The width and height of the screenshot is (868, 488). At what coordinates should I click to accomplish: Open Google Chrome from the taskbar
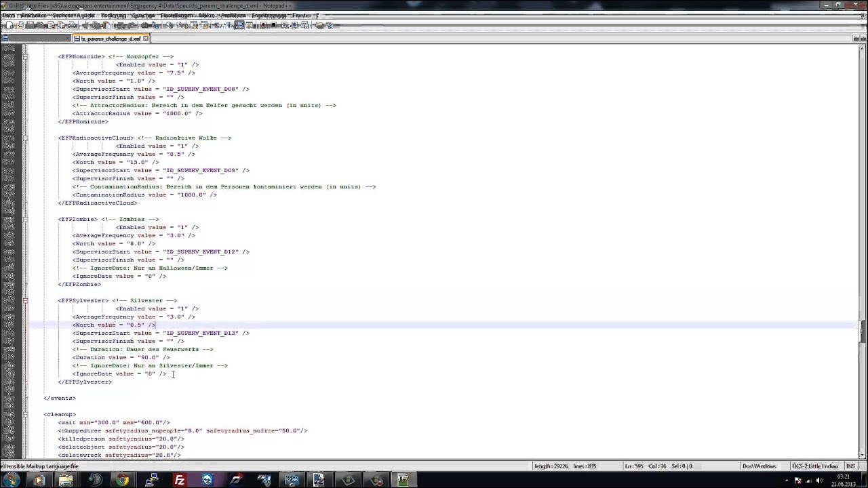123,480
